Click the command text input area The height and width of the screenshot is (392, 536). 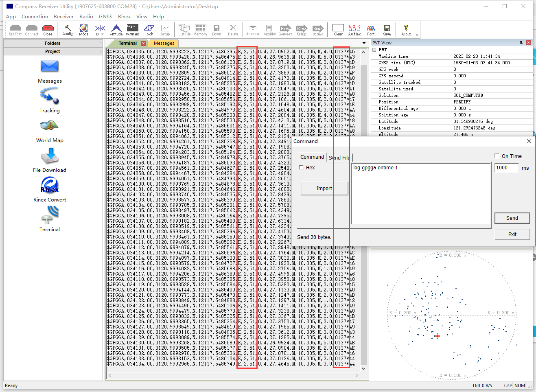coord(421,194)
